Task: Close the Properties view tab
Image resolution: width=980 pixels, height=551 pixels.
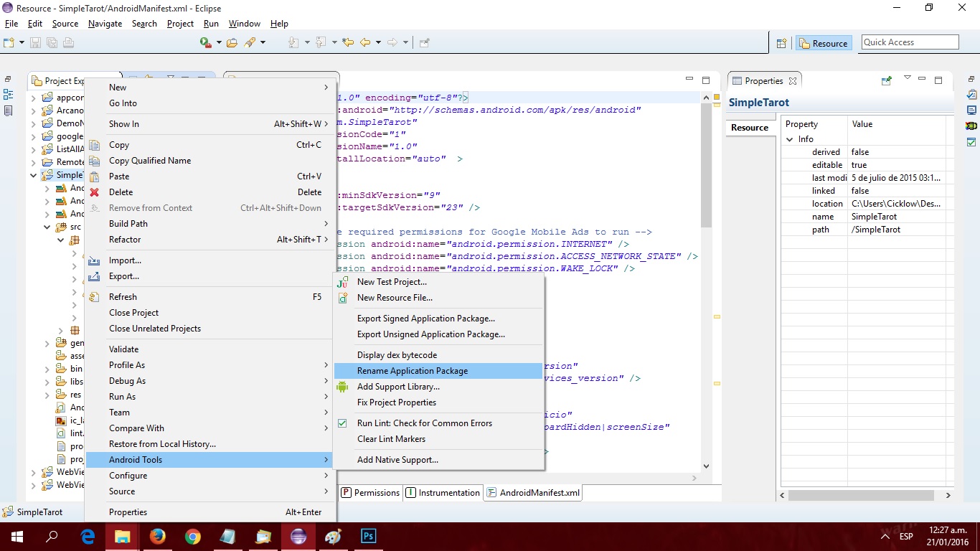Action: point(793,81)
